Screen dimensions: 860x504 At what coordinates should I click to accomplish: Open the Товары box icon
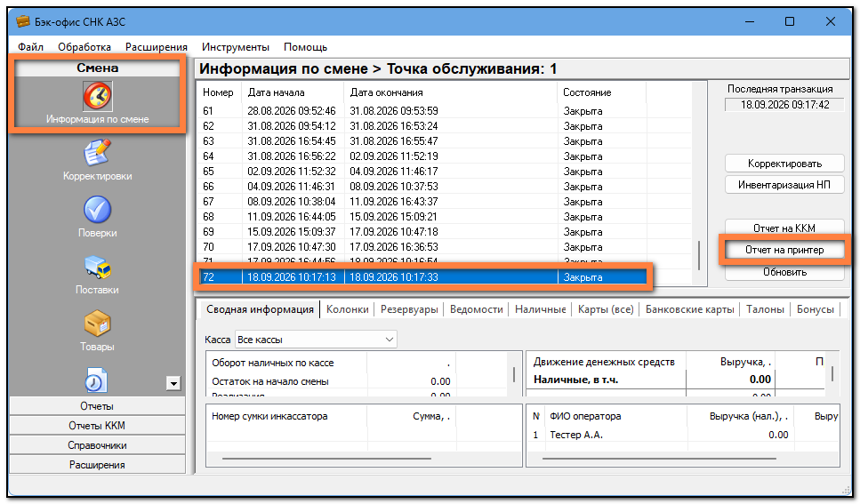coord(97,324)
